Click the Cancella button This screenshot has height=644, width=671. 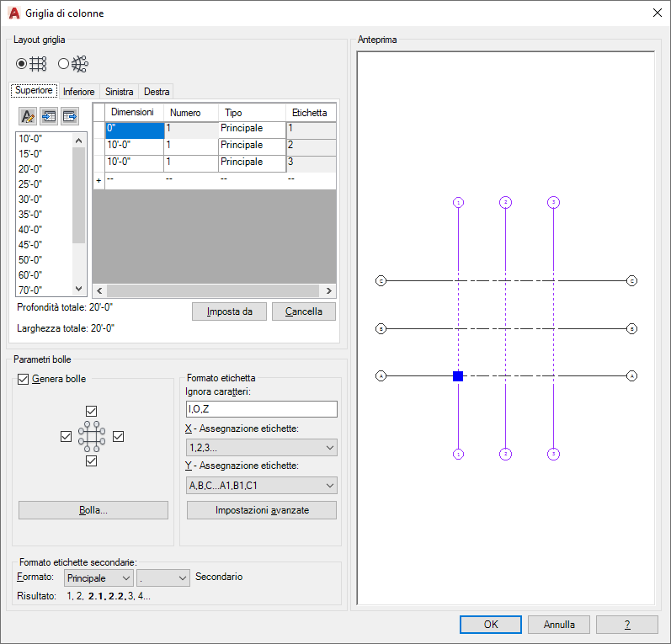pos(304,311)
